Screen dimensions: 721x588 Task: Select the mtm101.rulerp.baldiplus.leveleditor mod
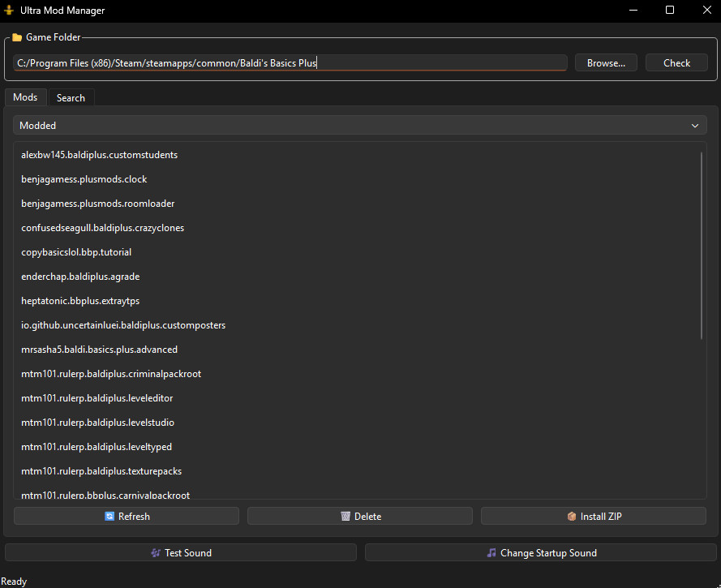pos(97,398)
